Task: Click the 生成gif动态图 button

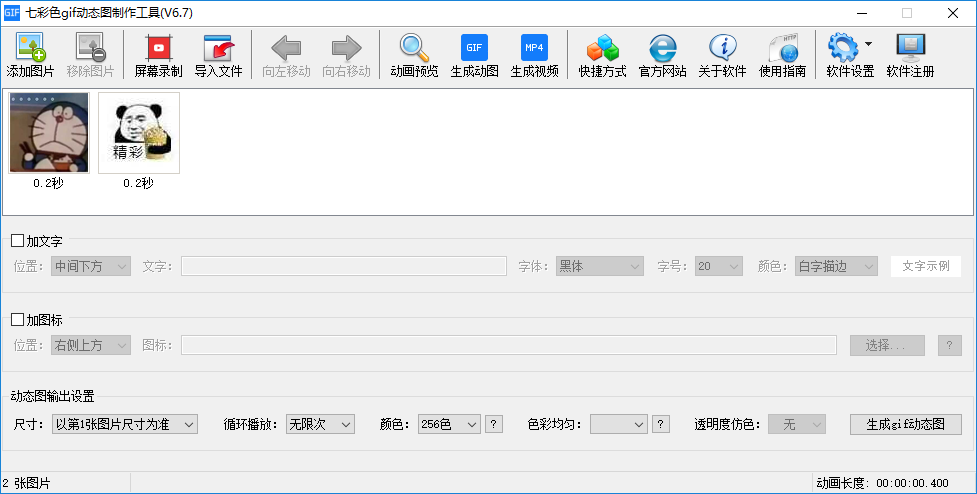Action: click(906, 424)
